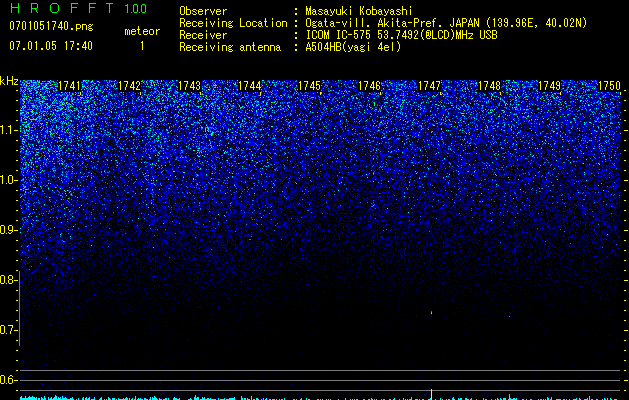629x400 pixels.
Task: Click the meteor count value 1
Action: click(x=142, y=46)
